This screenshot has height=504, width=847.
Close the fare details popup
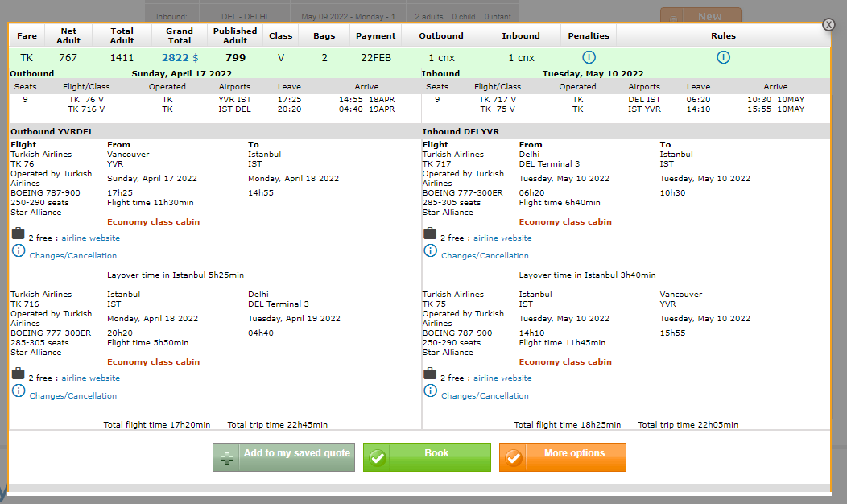tap(828, 25)
